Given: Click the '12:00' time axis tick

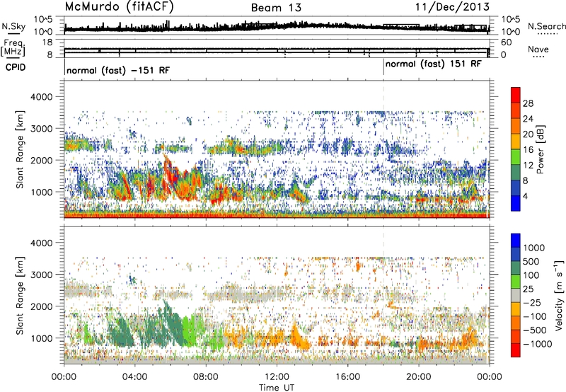Looking at the screenshot, I should (x=277, y=377).
